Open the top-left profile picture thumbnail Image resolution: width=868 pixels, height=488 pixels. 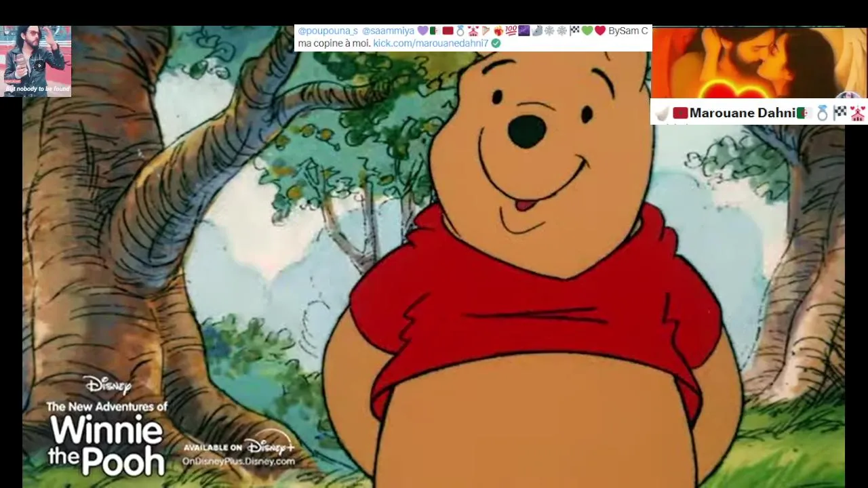(37, 61)
